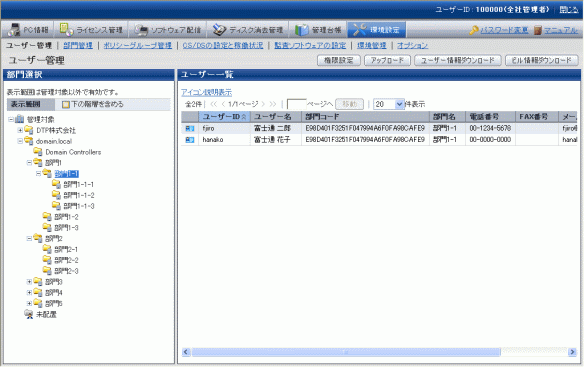Image resolution: width=584 pixels, height=367 pixels.
Task: Click the 閉じる link at top right
Action: coord(568,10)
